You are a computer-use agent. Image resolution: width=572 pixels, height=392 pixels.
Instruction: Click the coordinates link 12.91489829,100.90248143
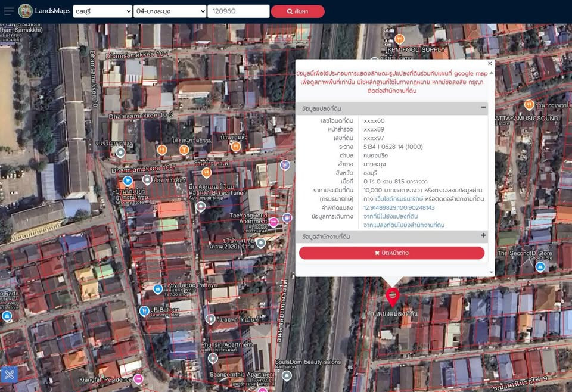click(399, 207)
